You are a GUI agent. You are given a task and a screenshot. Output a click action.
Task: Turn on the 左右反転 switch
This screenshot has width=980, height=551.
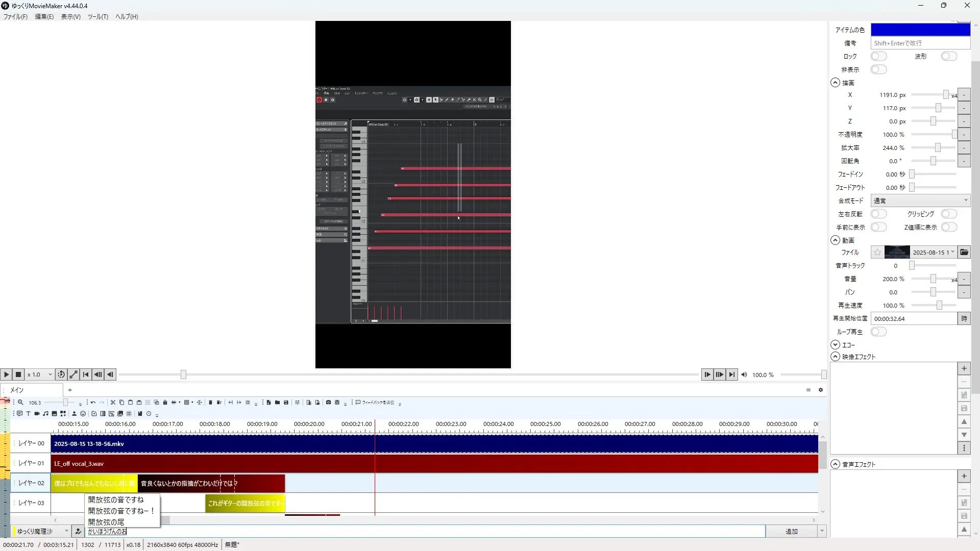pyautogui.click(x=878, y=214)
